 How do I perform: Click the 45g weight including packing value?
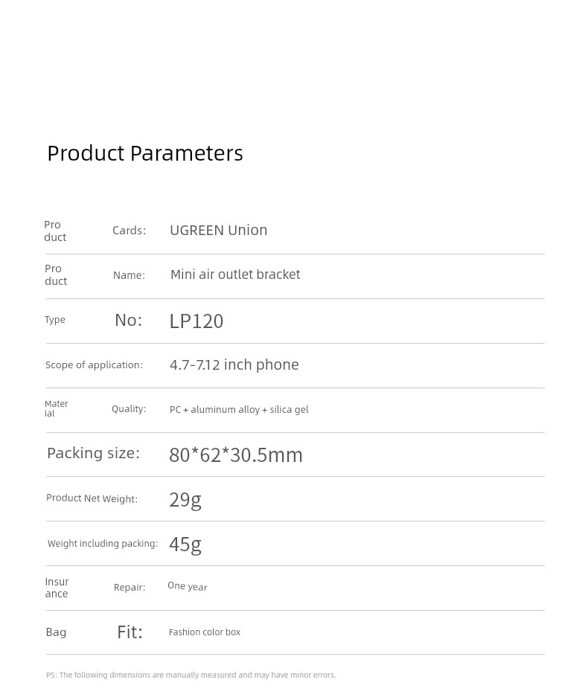[x=185, y=545]
